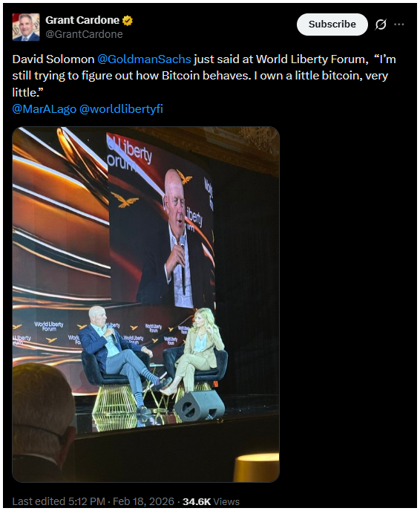View the 34.6K Views analytics
420x511 pixels.
(211, 501)
